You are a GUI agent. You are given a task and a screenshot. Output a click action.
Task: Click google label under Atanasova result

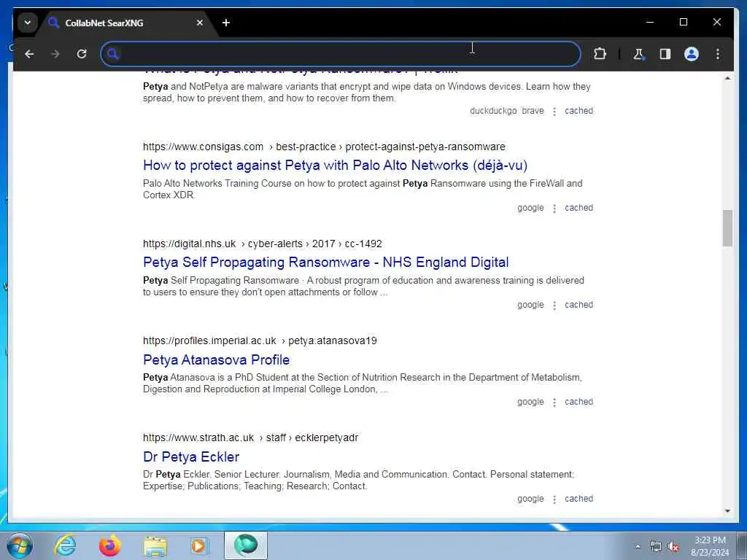[x=530, y=402]
